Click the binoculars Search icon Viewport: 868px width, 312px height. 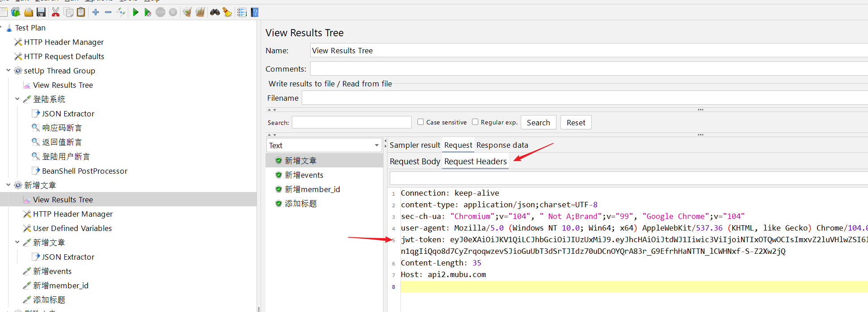coord(215,13)
